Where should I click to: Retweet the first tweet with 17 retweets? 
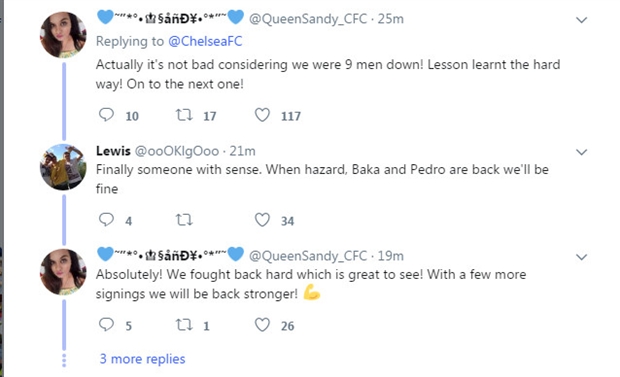(x=184, y=115)
